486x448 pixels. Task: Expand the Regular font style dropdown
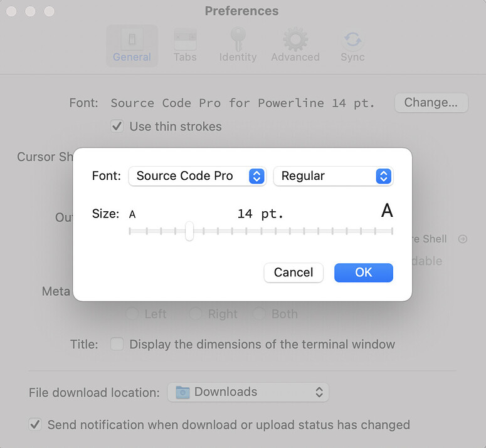[x=333, y=176]
